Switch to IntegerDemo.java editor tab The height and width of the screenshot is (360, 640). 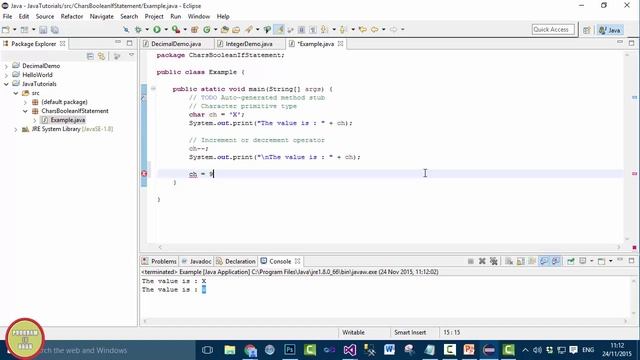(249, 44)
